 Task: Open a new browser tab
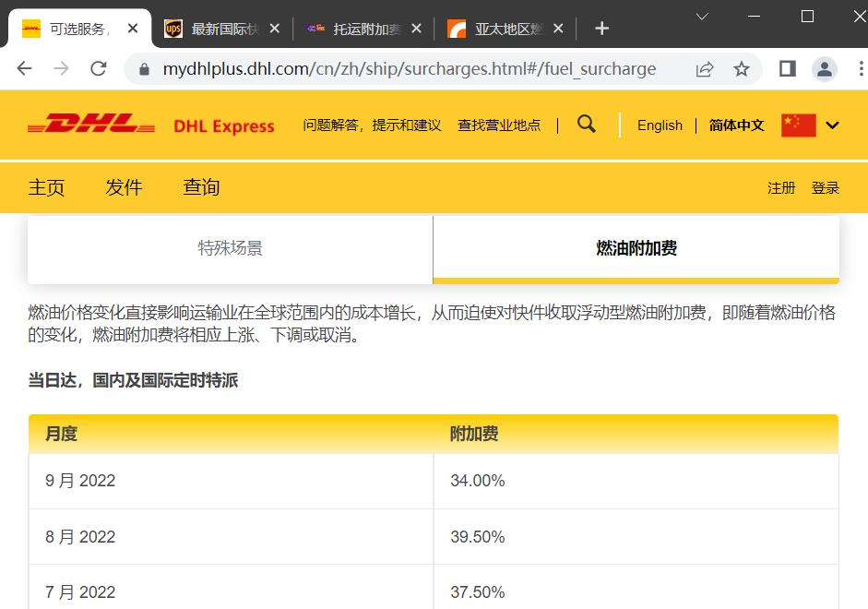(601, 29)
